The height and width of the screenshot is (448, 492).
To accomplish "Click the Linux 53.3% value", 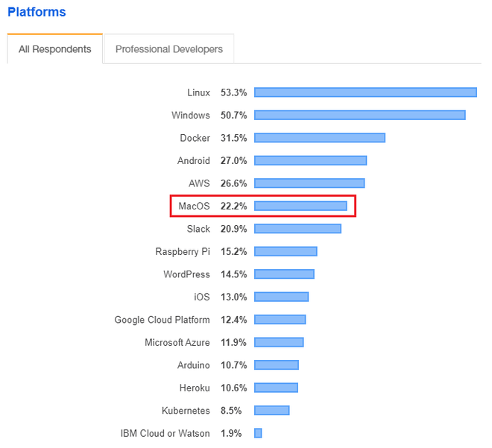I will pos(234,92).
